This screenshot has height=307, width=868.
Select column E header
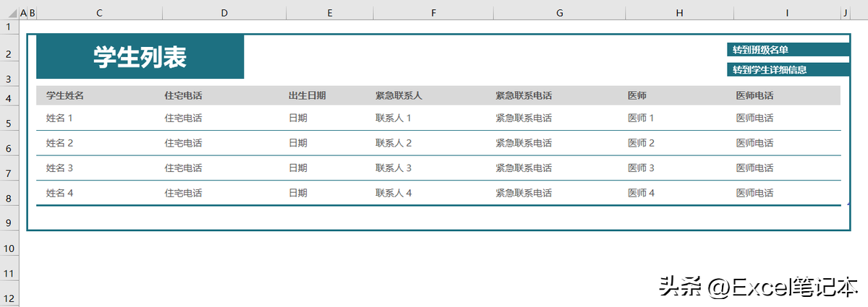pos(330,14)
